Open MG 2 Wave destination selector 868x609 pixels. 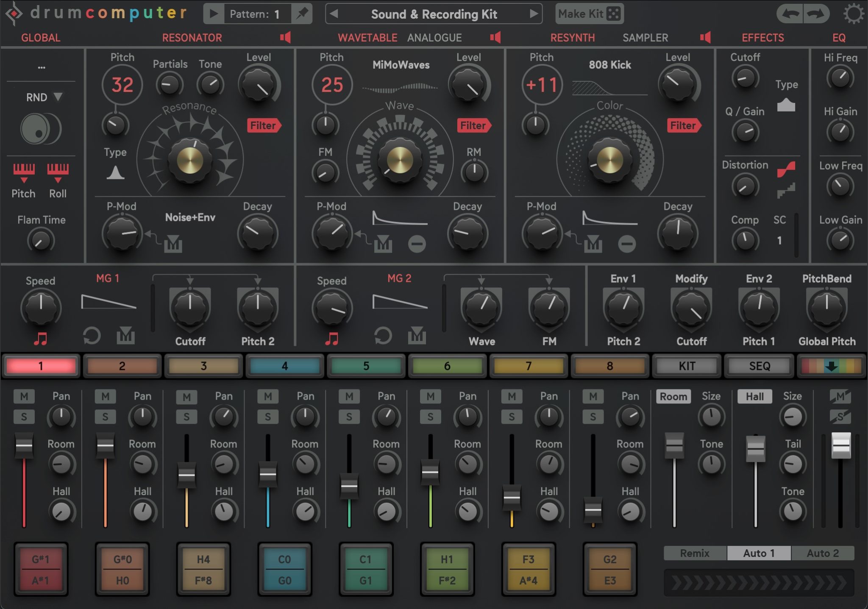[x=482, y=341]
